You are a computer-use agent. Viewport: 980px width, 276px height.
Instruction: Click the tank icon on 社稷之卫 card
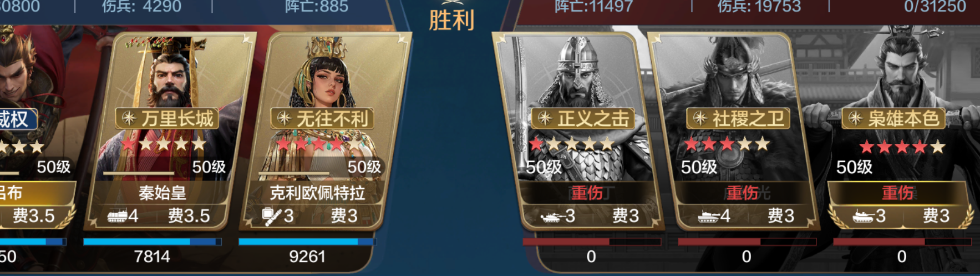pyautogui.click(x=708, y=217)
